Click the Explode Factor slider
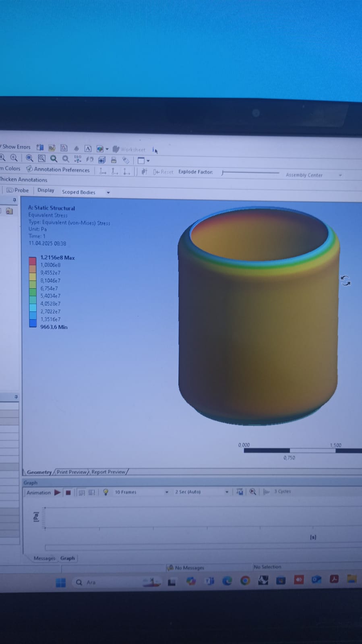This screenshot has height=644, width=362. pyautogui.click(x=250, y=172)
